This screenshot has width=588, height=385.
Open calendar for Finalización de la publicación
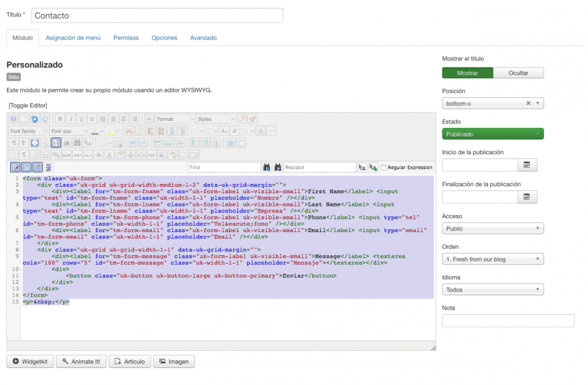click(527, 197)
